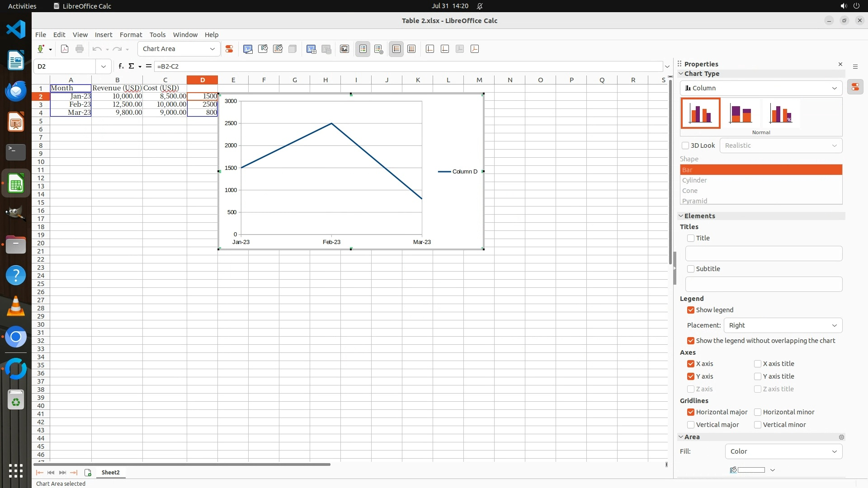Image resolution: width=868 pixels, height=488 pixels.
Task: Uncheck the Show legend checkbox
Action: pos(691,310)
